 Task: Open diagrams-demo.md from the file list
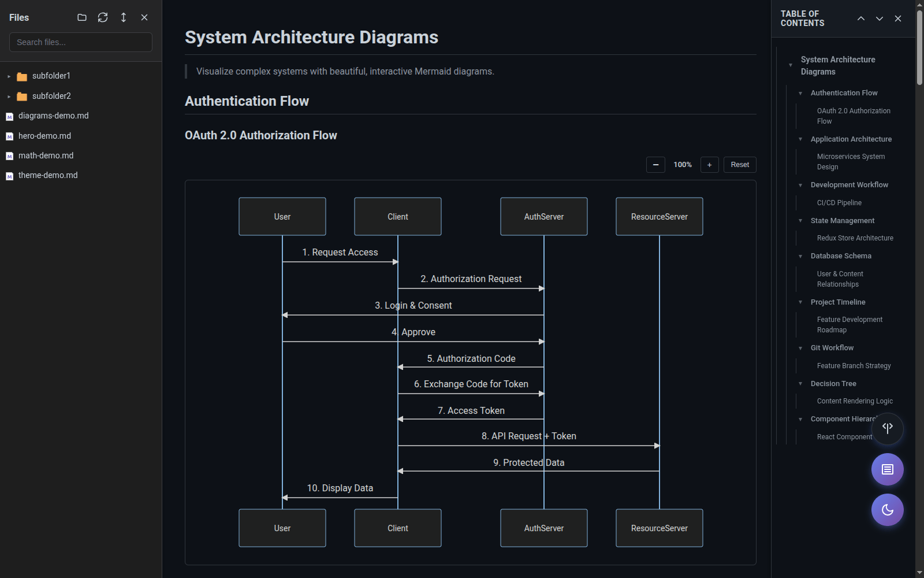point(54,115)
